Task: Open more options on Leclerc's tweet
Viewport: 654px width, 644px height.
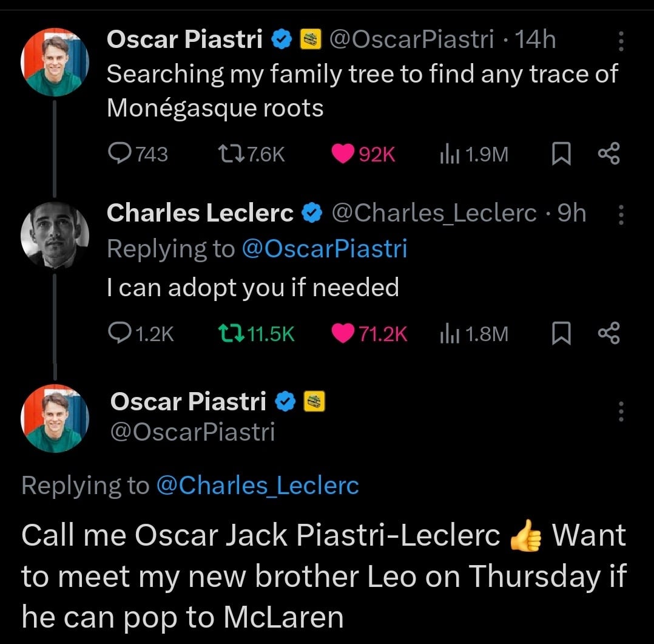Action: click(621, 214)
